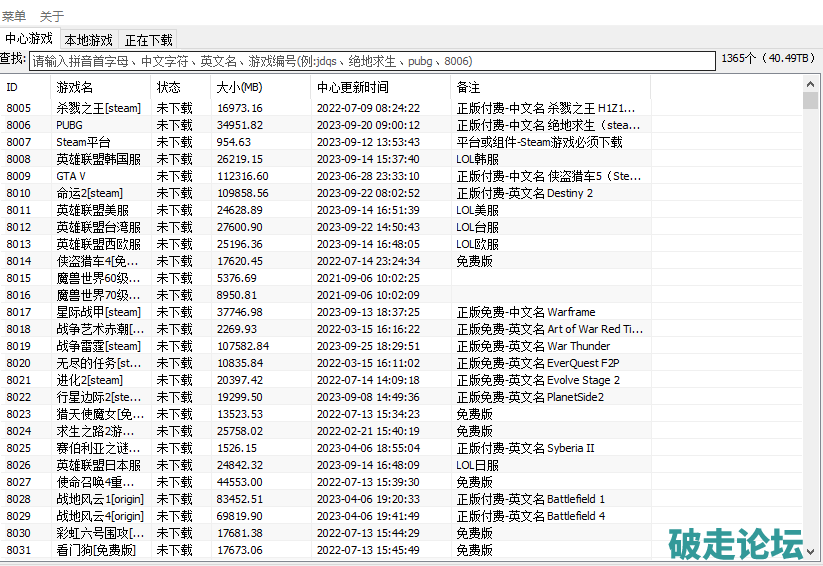Switch to the 正在下载 tab
This screenshot has width=823, height=566.
point(148,40)
